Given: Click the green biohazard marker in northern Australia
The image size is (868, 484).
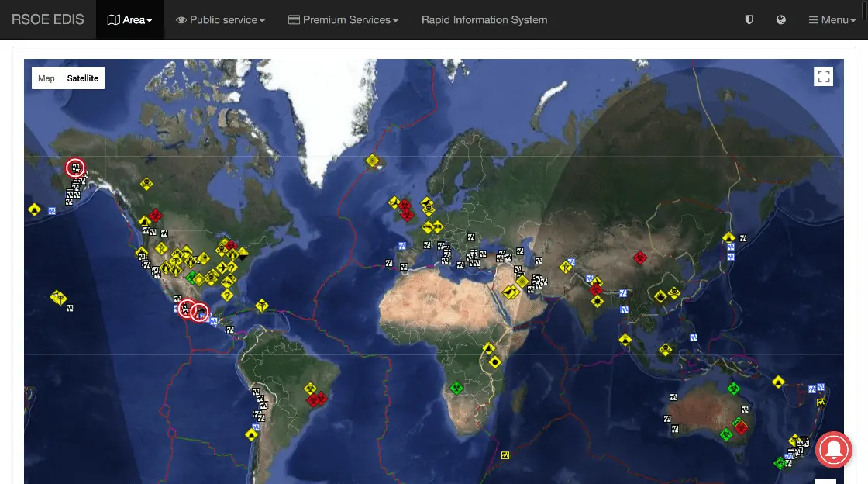Looking at the screenshot, I should [x=733, y=388].
